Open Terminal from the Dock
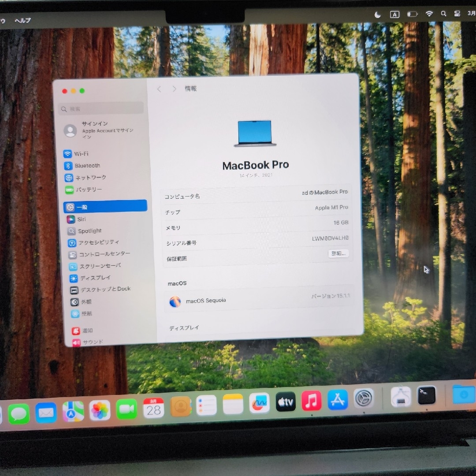This screenshot has height=476, width=476. click(427, 395)
